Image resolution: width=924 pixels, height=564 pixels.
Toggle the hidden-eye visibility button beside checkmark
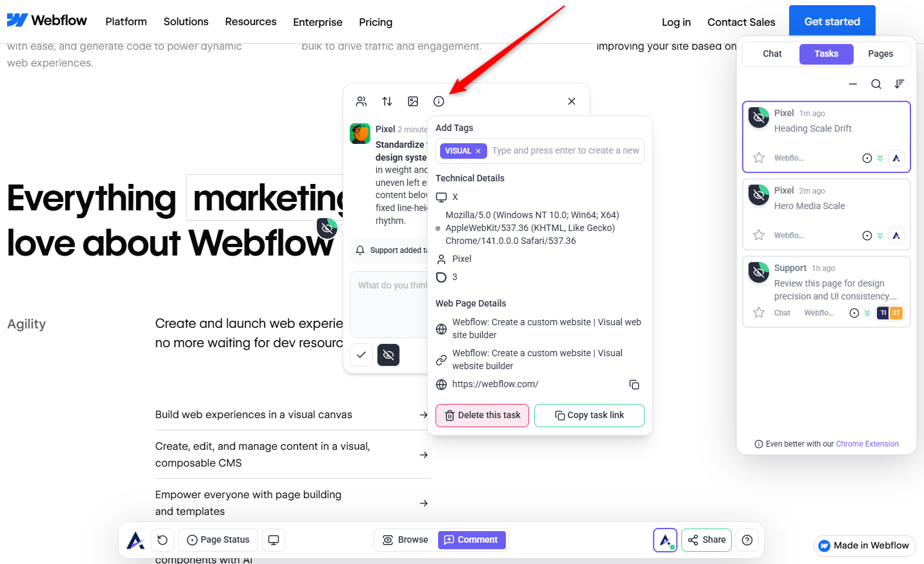tap(388, 355)
